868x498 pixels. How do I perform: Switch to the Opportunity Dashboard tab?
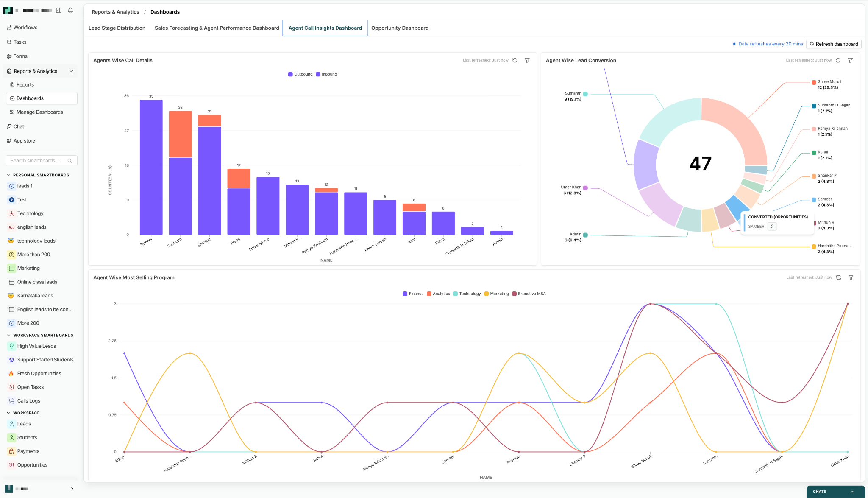(400, 28)
